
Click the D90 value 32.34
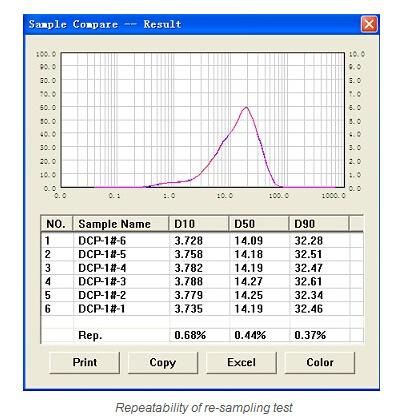pyautogui.click(x=308, y=295)
